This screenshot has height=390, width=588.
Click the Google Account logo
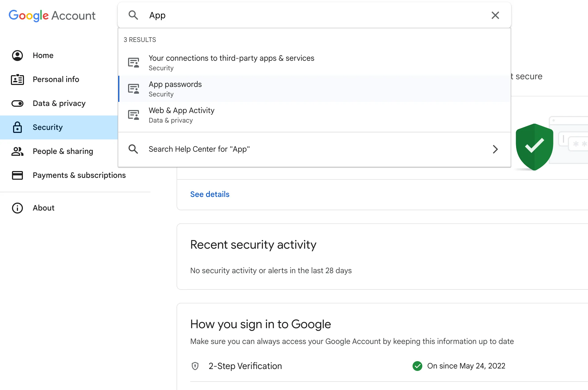(x=52, y=16)
